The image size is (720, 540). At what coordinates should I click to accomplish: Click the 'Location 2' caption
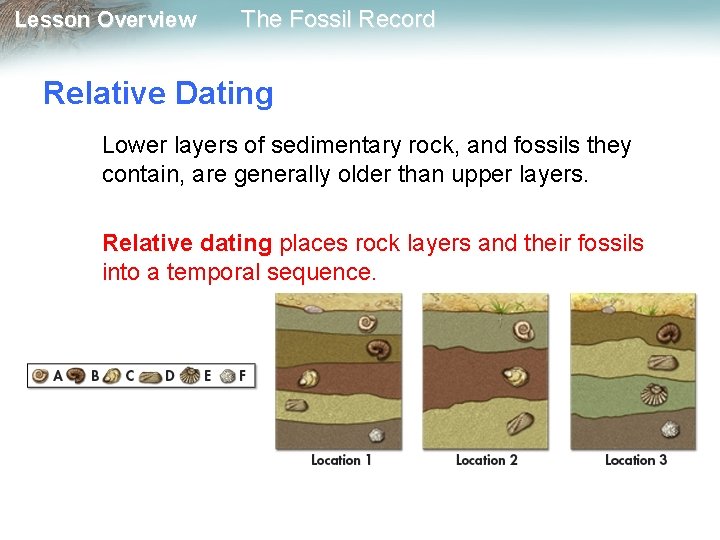click(487, 460)
